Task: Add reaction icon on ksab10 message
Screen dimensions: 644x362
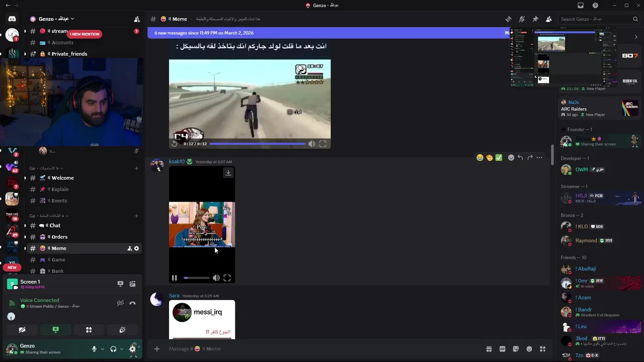Action: tap(511, 157)
